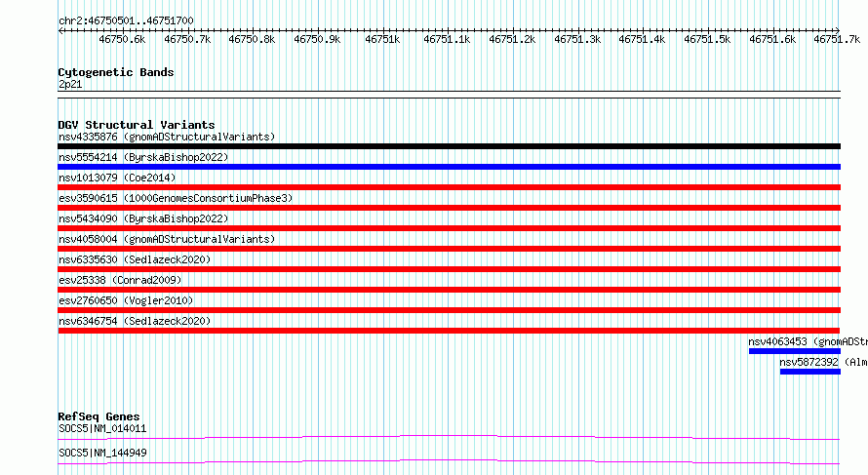The image size is (868, 475).
Task: Click the 46751.5k ruler tick label
Action: [707, 39]
